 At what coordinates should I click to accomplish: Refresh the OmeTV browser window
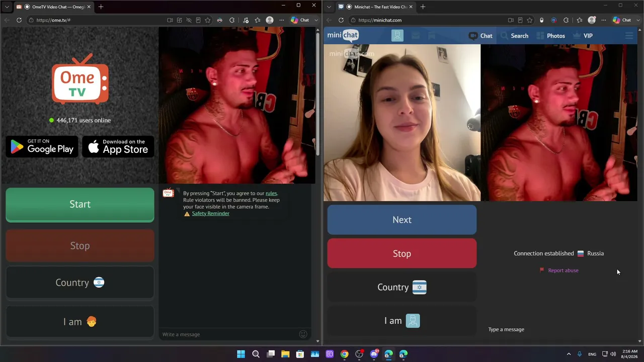(19, 20)
